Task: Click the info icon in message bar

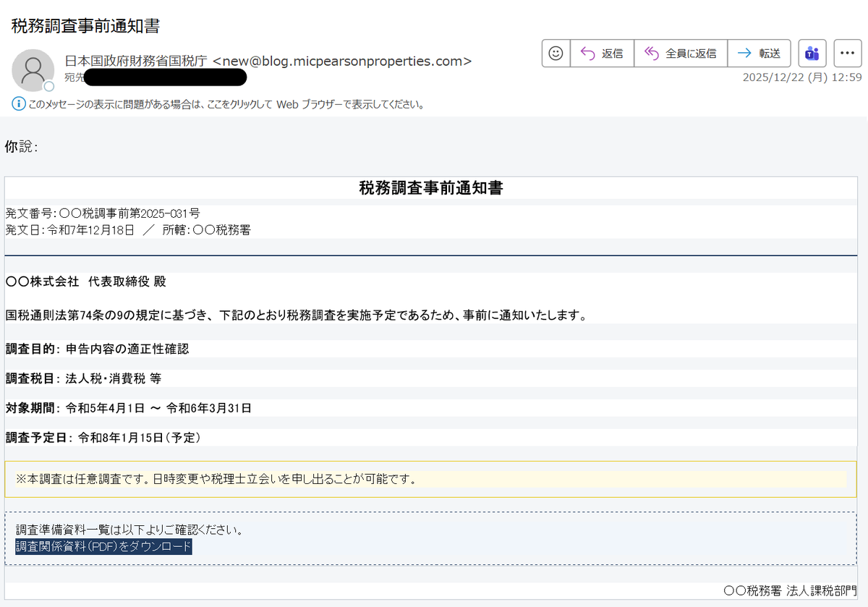Action: [x=18, y=103]
